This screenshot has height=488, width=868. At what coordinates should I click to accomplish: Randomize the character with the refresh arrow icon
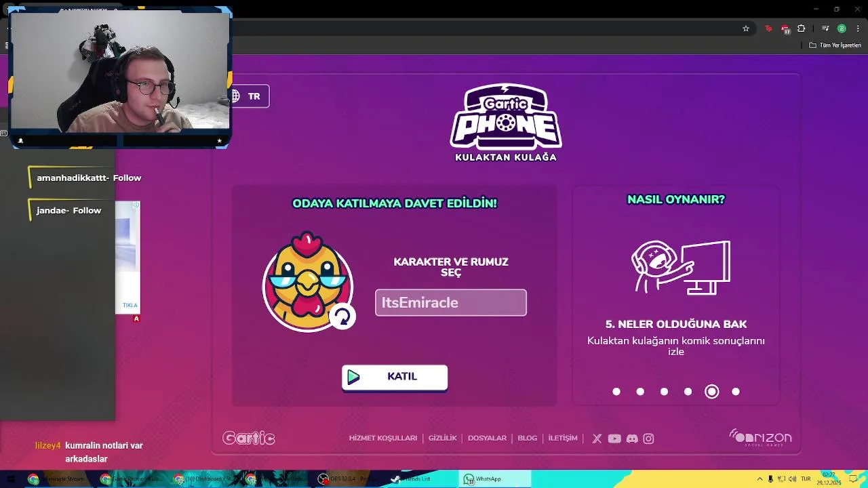click(342, 316)
